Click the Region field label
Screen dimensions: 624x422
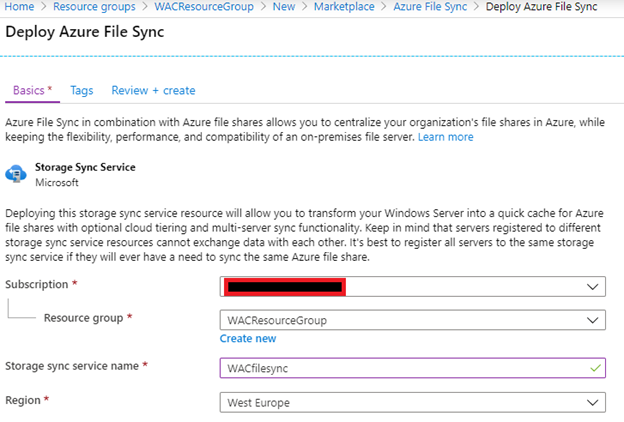click(23, 400)
